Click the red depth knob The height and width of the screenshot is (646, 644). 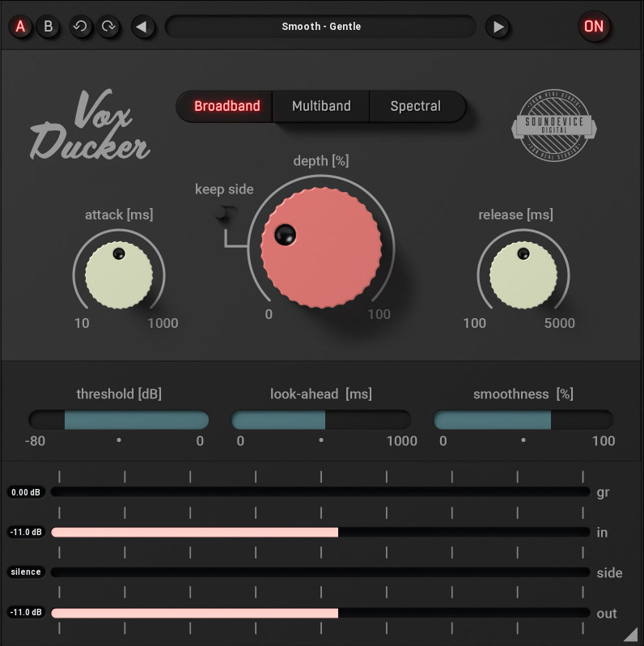321,248
